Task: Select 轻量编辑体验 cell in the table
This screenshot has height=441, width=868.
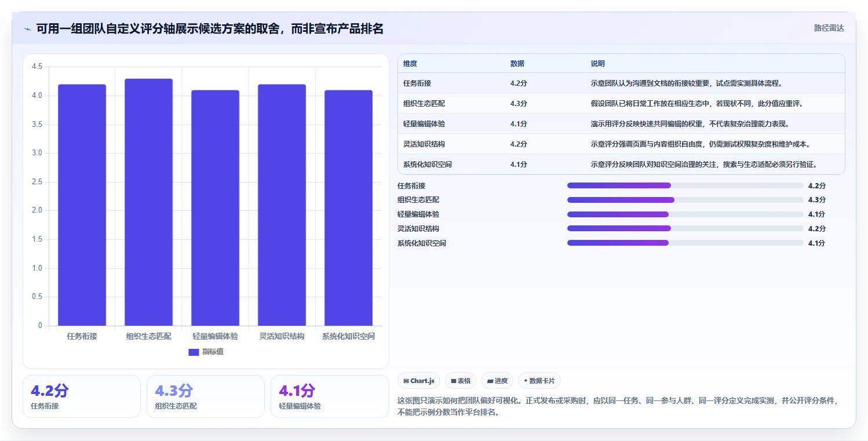Action: pos(424,124)
